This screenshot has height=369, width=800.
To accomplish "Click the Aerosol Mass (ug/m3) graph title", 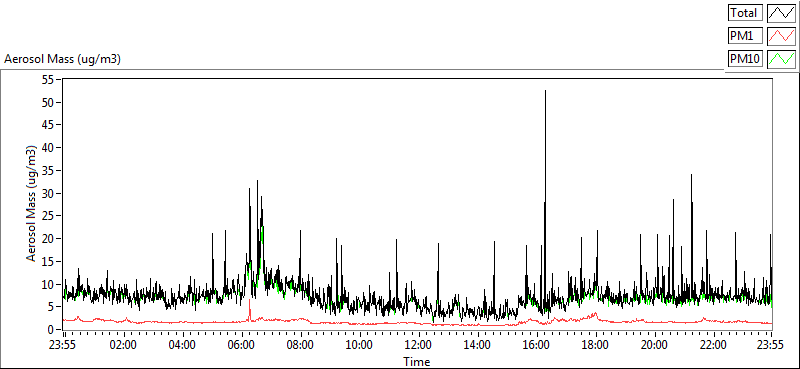I will [62, 59].
